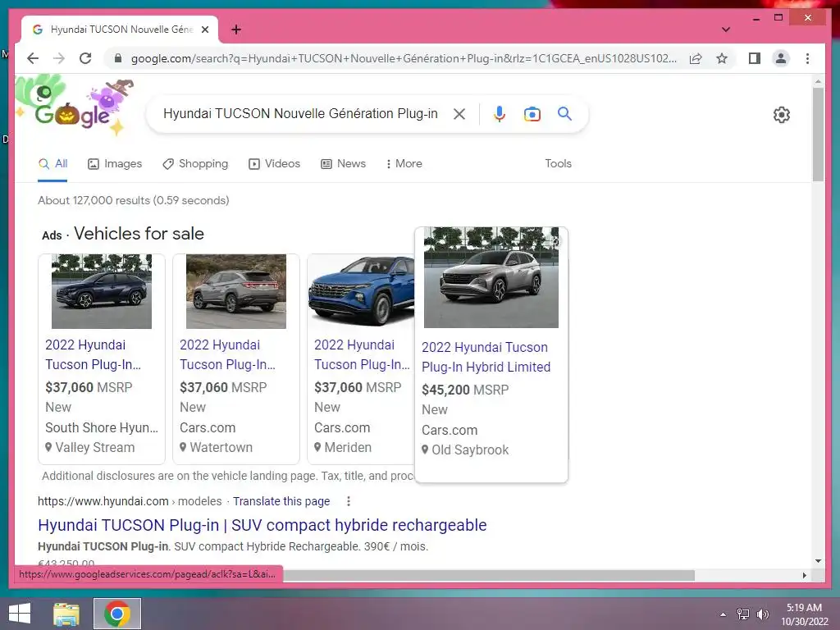This screenshot has height=630, width=840.
Task: Switch to Videos results tab
Action: tap(274, 164)
